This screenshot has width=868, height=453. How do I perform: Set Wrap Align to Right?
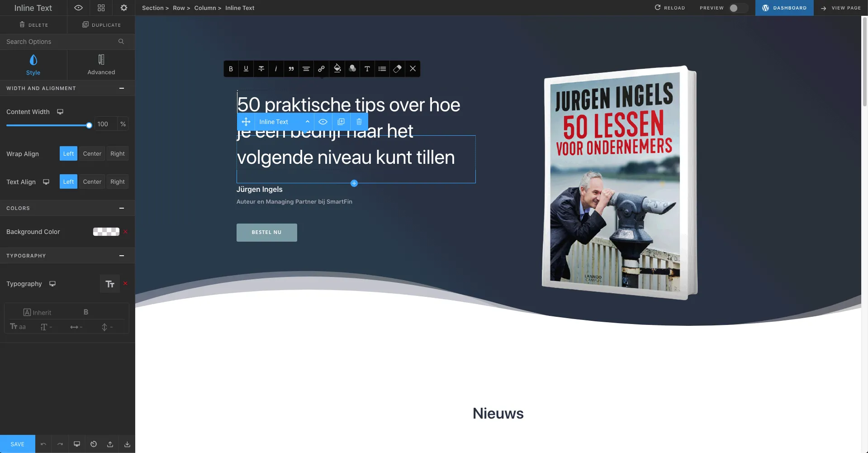(118, 154)
